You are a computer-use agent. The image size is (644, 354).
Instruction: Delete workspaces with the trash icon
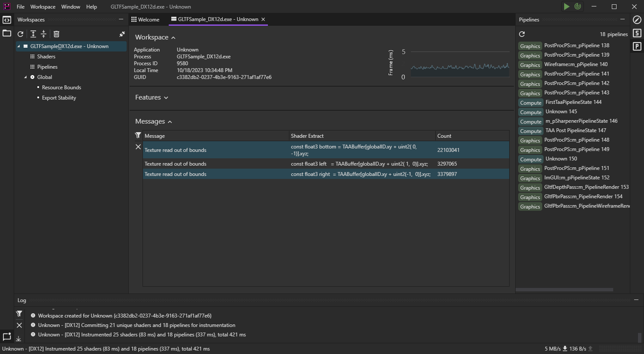[56, 34]
